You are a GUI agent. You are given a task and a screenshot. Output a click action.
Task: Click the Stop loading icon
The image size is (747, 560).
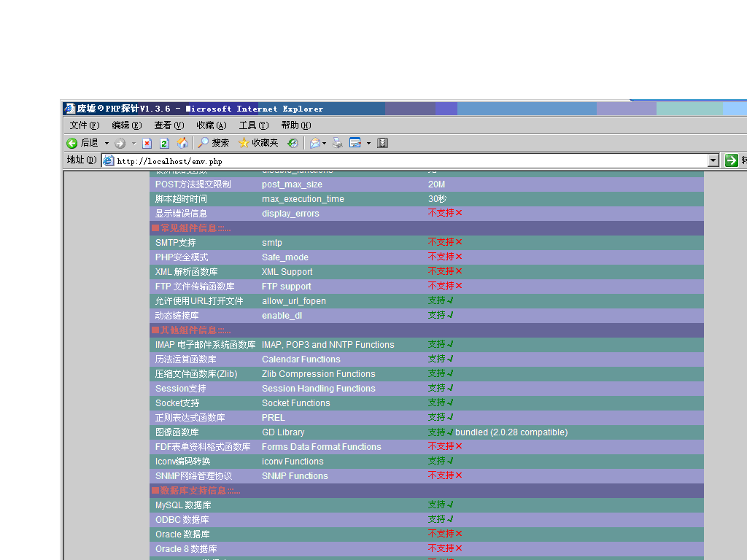(x=147, y=142)
